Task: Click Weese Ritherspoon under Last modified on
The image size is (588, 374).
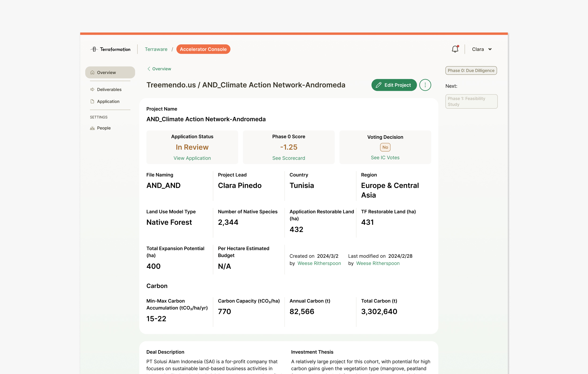Action: 378,263
